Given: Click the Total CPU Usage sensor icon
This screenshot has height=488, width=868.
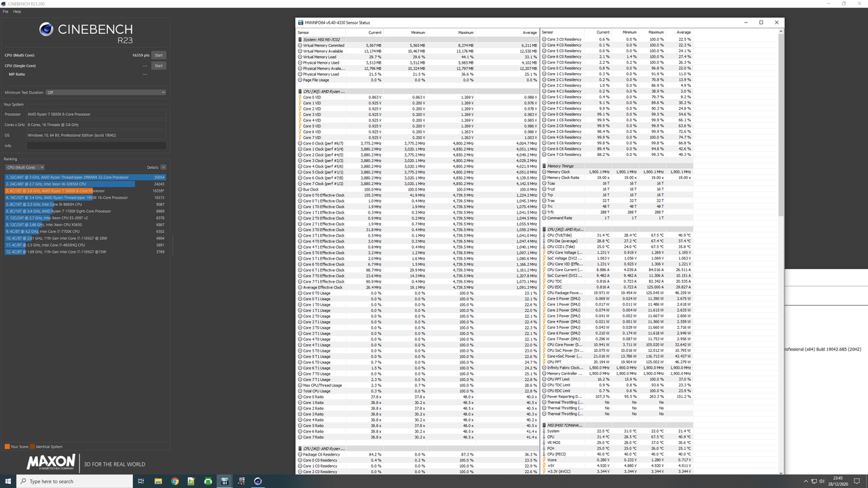Looking at the screenshot, I should (x=300, y=391).
